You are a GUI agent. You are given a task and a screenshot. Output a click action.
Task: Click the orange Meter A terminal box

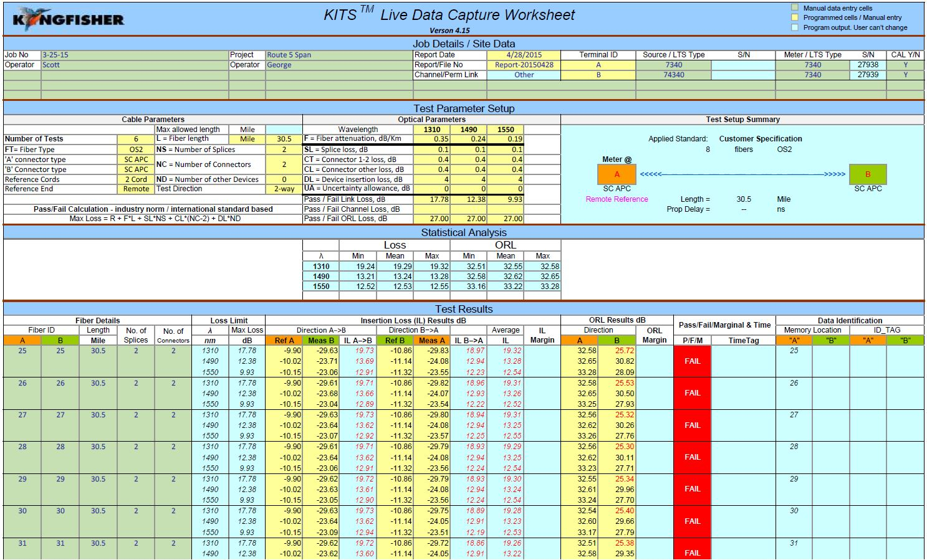coord(617,174)
